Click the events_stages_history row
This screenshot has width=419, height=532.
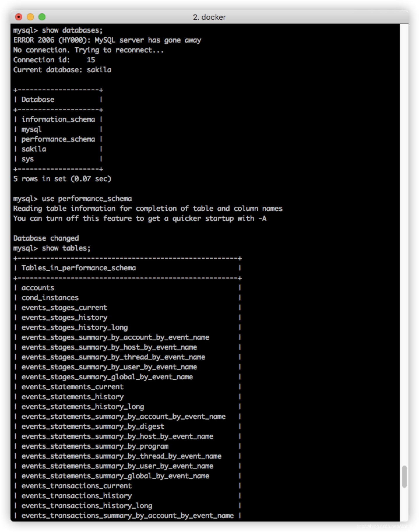click(128, 318)
